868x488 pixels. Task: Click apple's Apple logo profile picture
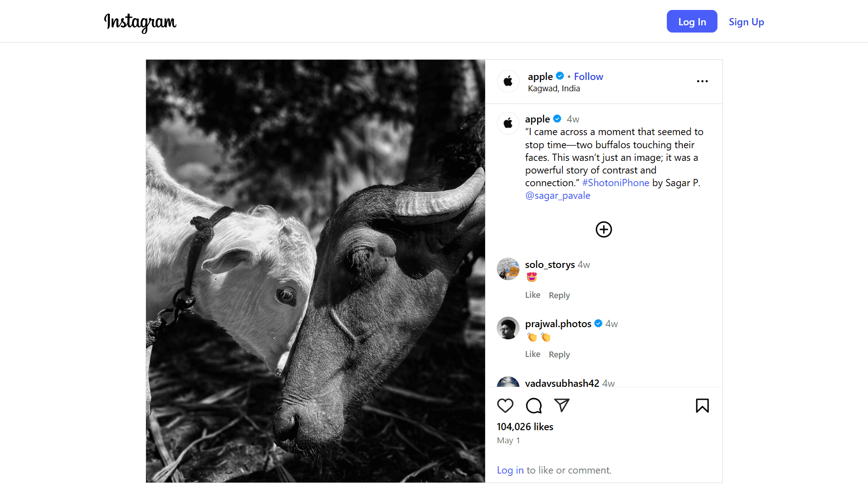tap(508, 81)
